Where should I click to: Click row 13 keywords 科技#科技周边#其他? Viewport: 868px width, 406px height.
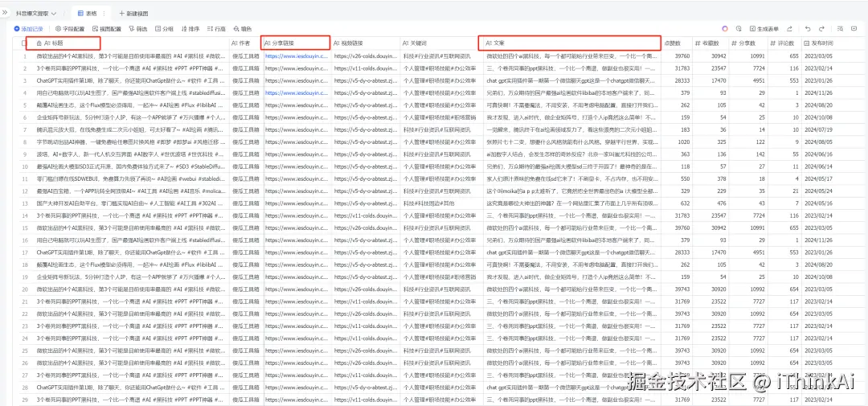click(x=429, y=202)
